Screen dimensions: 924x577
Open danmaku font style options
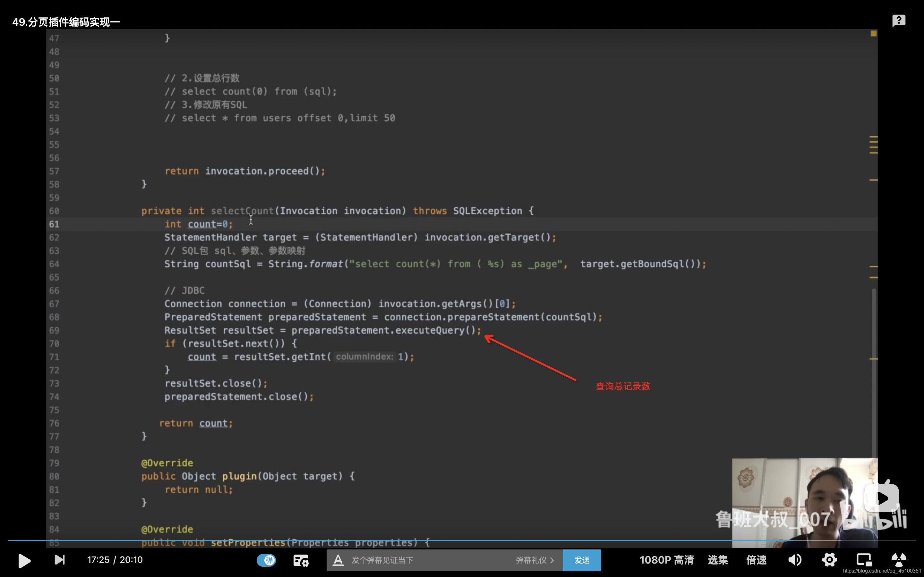point(338,560)
